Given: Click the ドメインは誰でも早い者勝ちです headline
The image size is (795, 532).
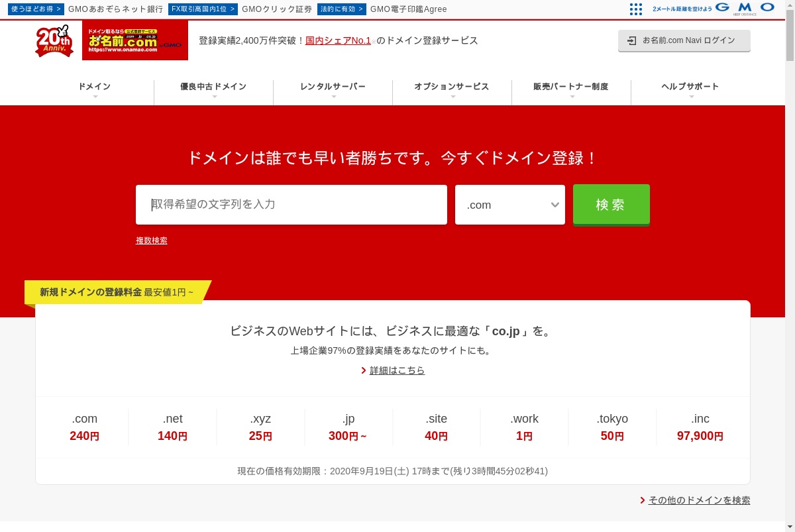Looking at the screenshot, I should (393, 158).
